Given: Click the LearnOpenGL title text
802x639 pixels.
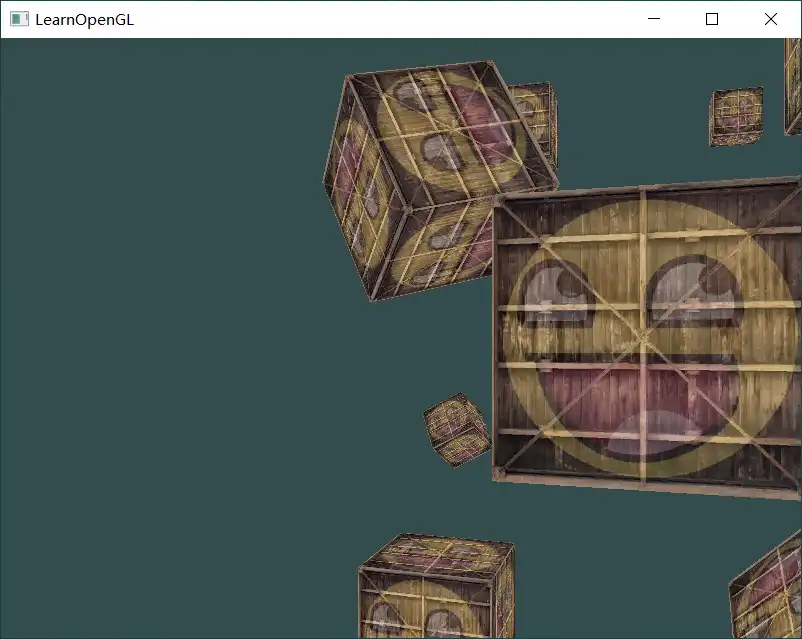Looking at the screenshot, I should point(84,19).
